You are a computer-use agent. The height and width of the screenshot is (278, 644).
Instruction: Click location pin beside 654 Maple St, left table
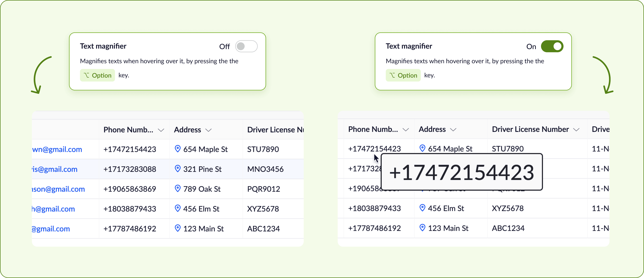click(178, 149)
